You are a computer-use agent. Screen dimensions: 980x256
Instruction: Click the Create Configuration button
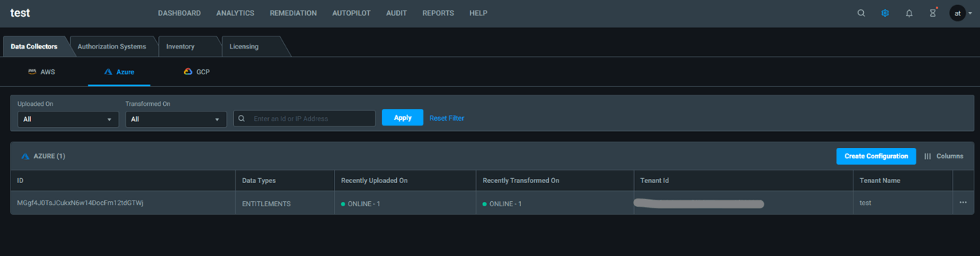876,156
